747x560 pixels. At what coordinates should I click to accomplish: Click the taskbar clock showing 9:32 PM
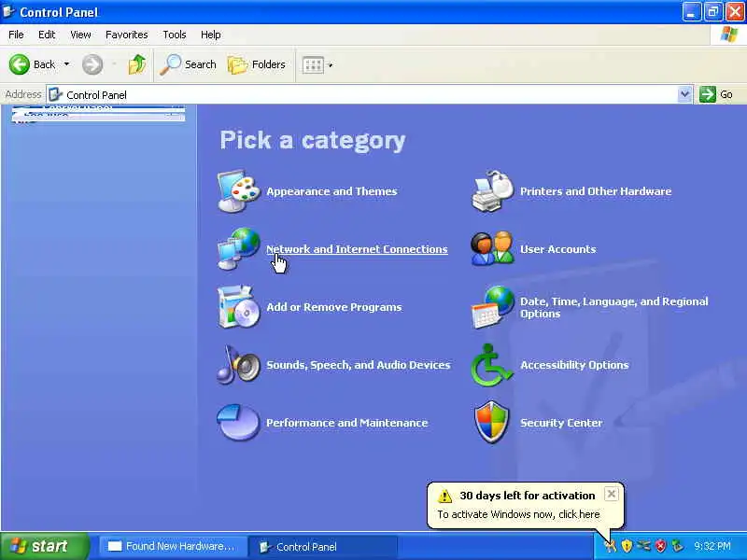(x=712, y=546)
